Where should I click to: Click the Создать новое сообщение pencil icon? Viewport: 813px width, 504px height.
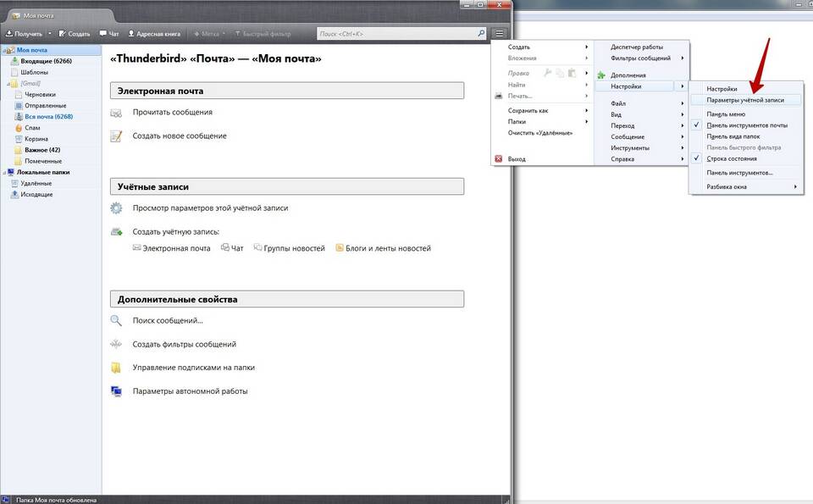click(x=116, y=136)
